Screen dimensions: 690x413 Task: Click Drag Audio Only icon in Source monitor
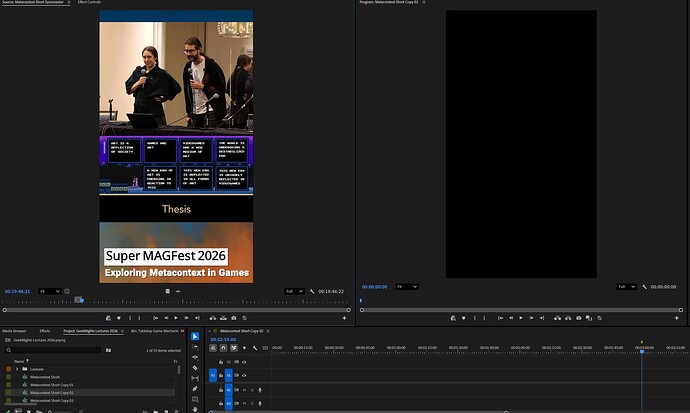click(178, 291)
